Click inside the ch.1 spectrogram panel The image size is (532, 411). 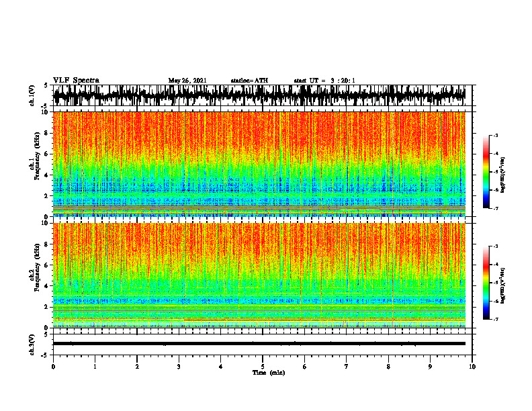[259, 164]
